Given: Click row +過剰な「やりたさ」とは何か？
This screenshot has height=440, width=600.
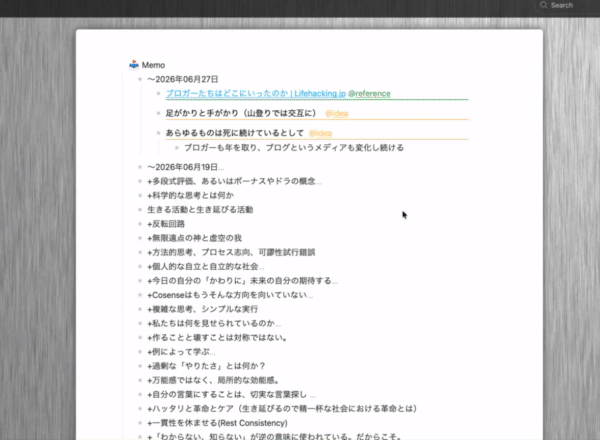Looking at the screenshot, I should [x=206, y=366].
